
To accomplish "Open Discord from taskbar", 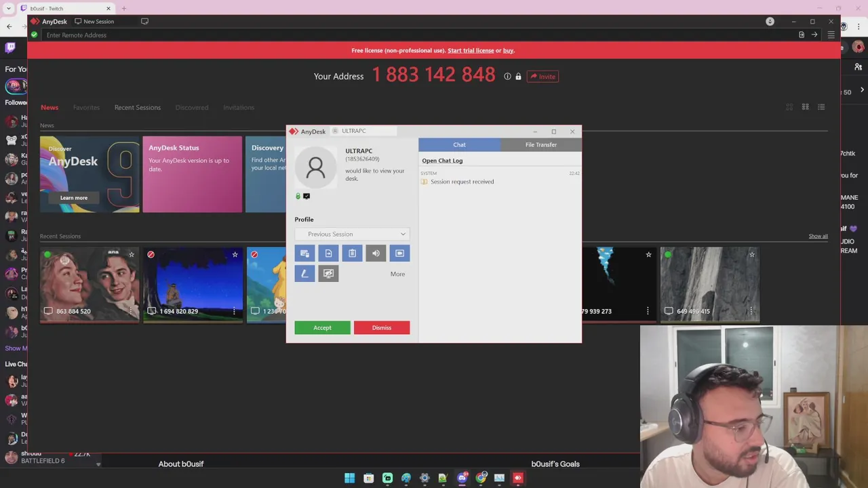I will coord(462,478).
